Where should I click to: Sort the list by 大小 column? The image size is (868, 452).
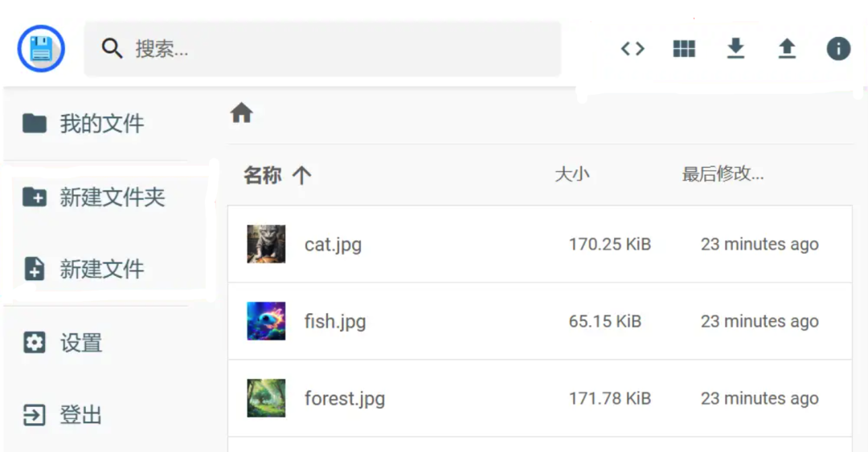point(572,174)
